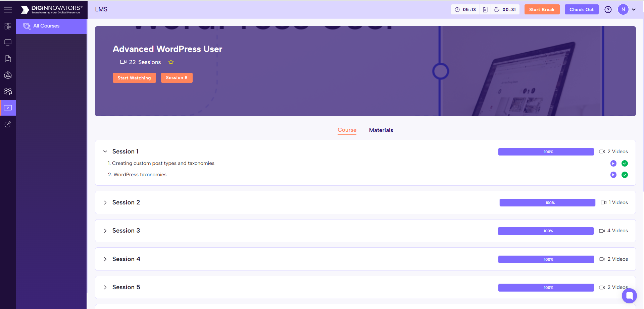Collapse the Session 1 section

point(105,151)
